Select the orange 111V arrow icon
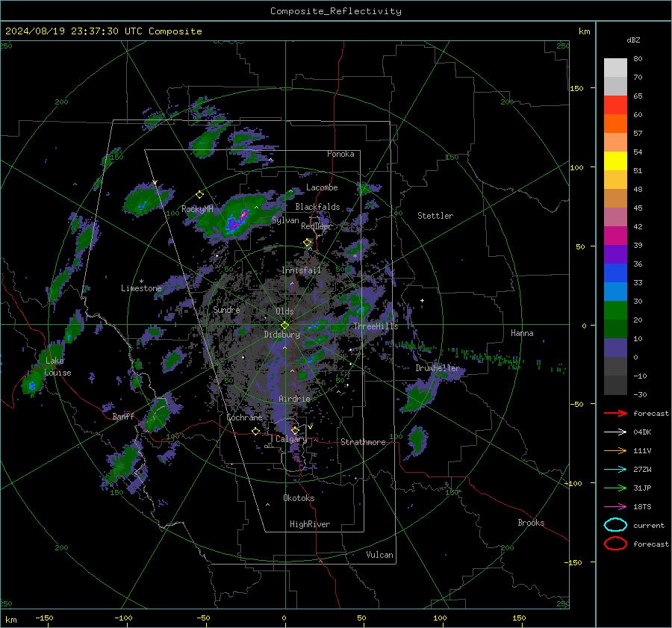Screen dimensions: 672x628 click(615, 450)
